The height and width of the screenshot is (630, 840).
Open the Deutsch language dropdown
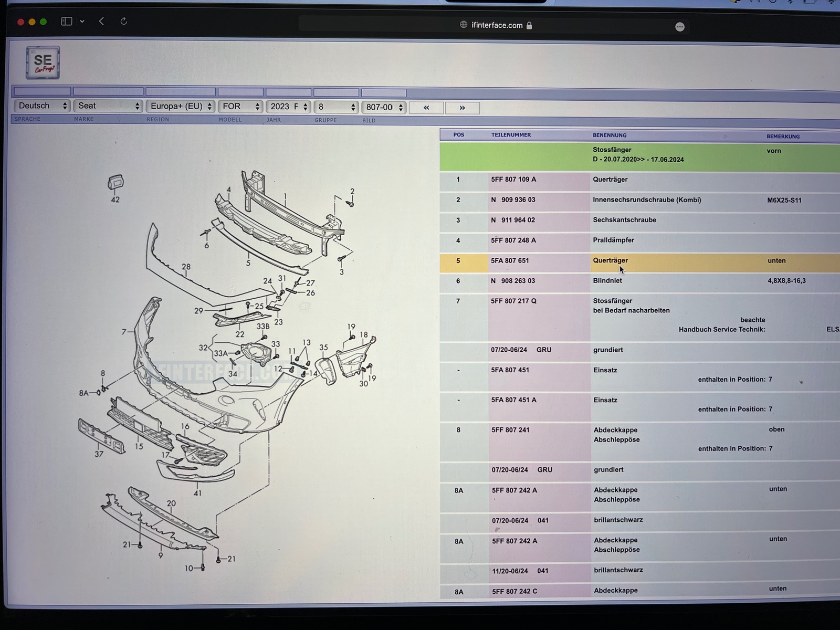(x=42, y=106)
